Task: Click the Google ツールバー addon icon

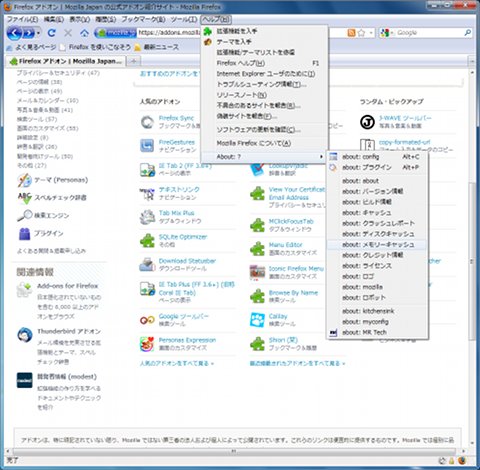Action: 147,320
